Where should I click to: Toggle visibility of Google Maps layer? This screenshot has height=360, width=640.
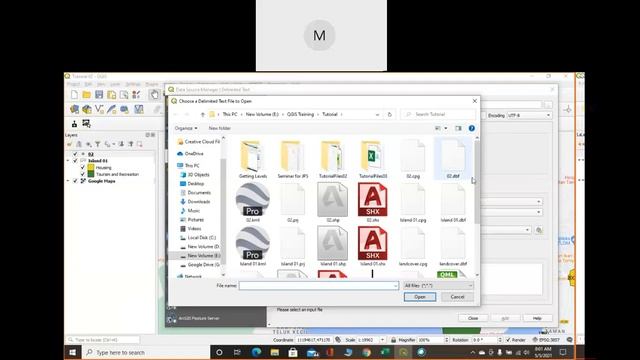[x=75, y=181]
